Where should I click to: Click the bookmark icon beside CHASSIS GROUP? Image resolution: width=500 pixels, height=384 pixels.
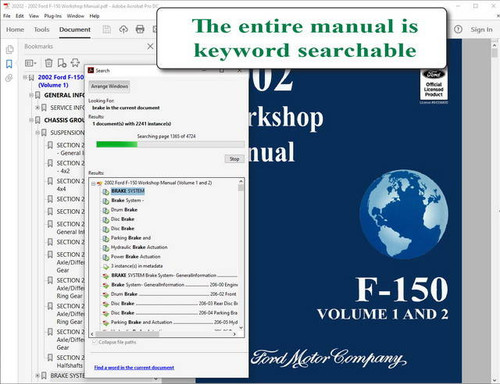click(x=38, y=120)
